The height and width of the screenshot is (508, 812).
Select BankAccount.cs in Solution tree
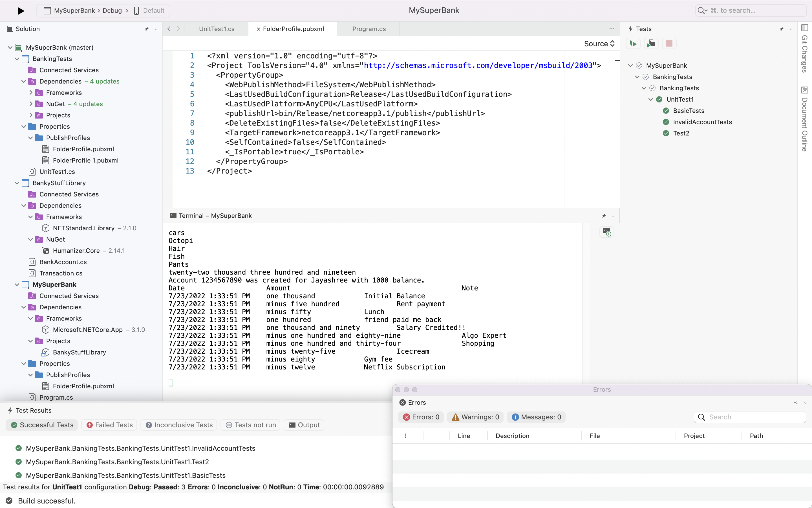(x=63, y=262)
